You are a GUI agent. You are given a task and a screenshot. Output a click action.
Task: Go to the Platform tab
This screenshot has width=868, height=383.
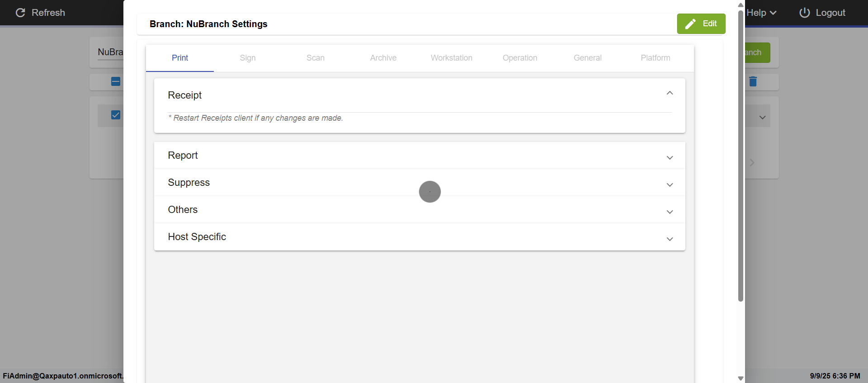point(655,58)
